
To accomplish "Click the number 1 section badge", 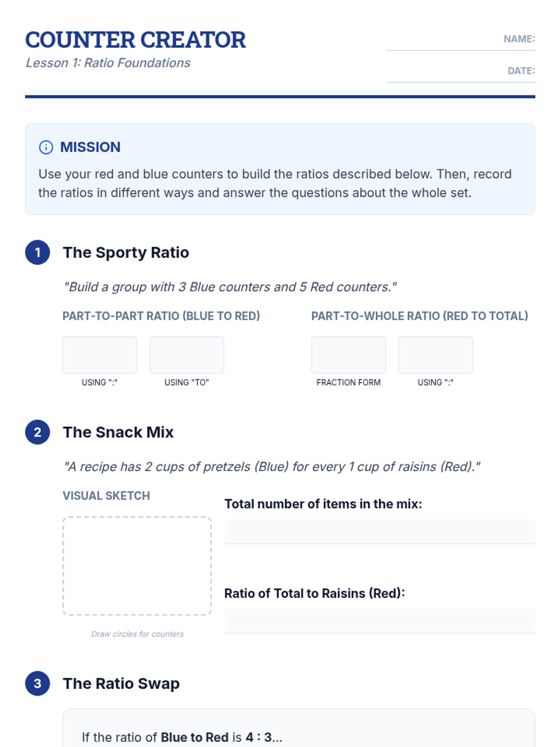I will tap(38, 253).
